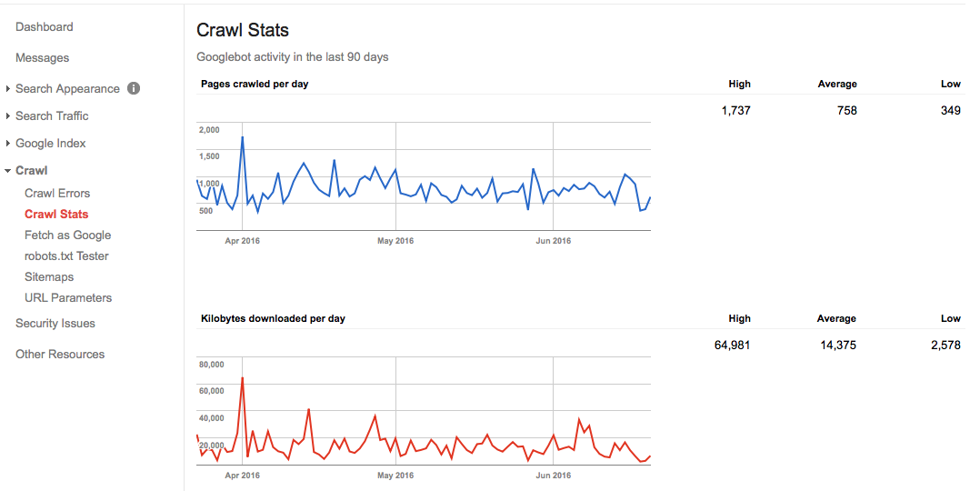Viewport: 980px width, 491px height.
Task: Click the red kilobytes April peak
Action: (x=242, y=378)
